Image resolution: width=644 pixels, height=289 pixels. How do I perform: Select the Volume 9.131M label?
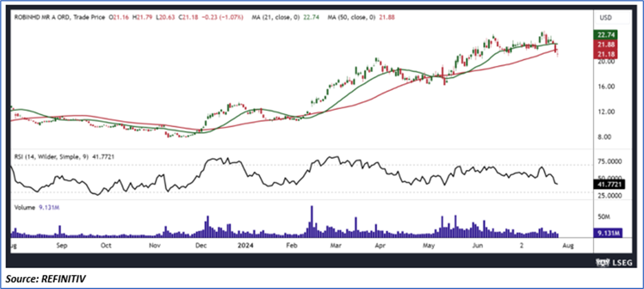37,208
